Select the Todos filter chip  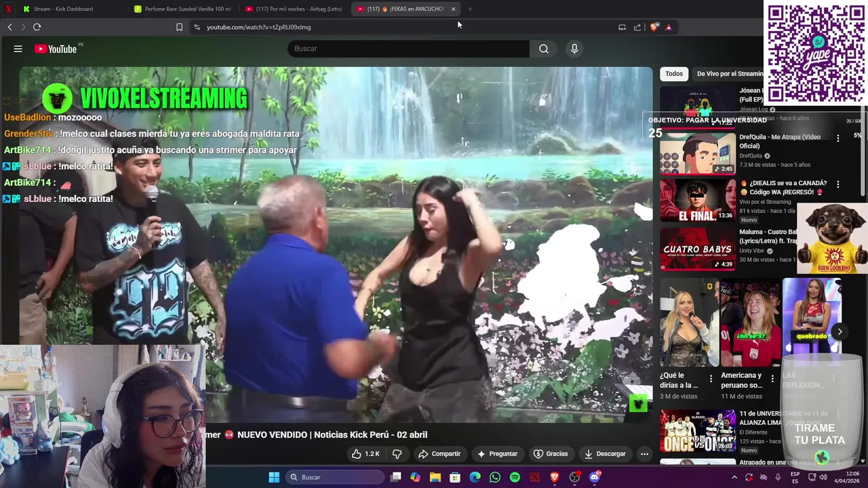tap(674, 74)
